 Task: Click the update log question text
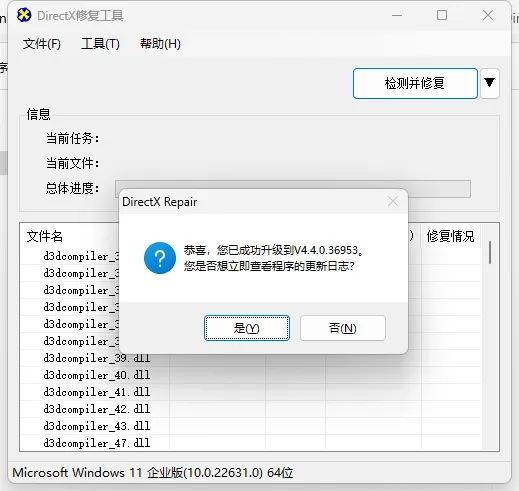point(269,266)
